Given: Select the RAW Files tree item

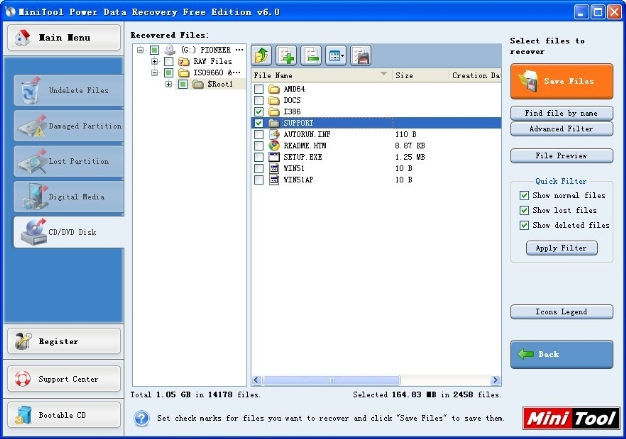Looking at the screenshot, I should 212,61.
